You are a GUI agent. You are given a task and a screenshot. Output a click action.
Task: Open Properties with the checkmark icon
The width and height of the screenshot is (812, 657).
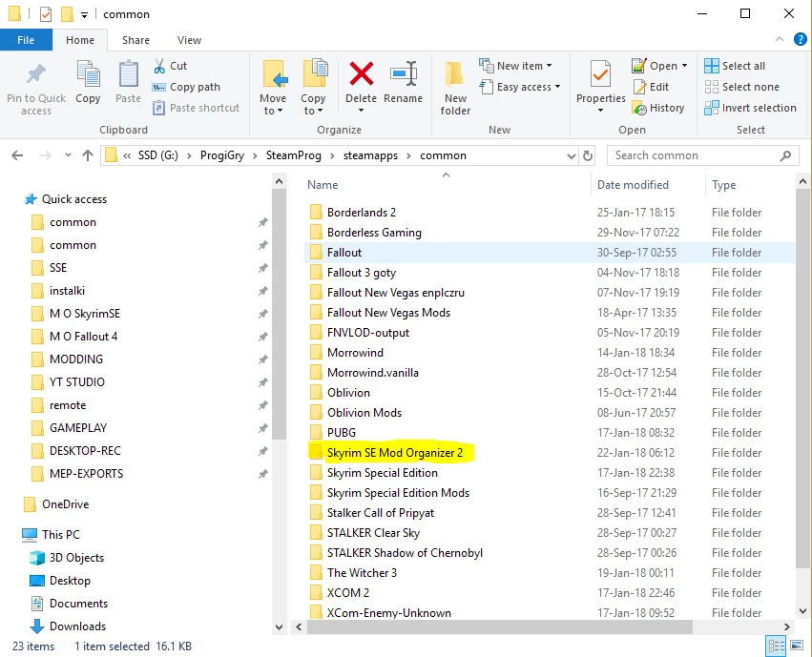click(x=601, y=75)
